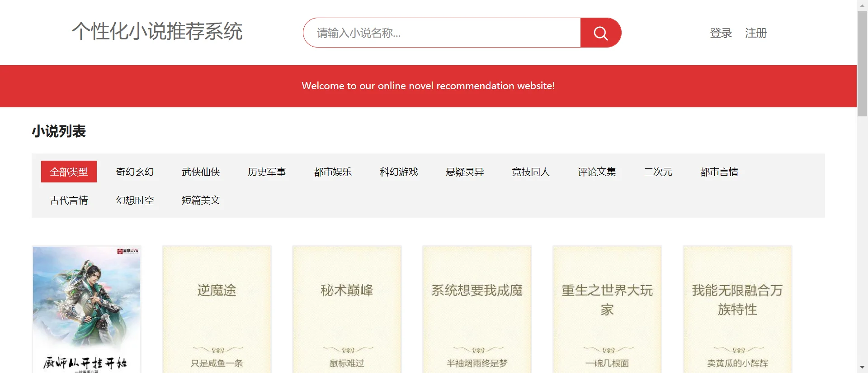Image resolution: width=868 pixels, height=373 pixels.
Task: Filter by 奇幻玄幻 category
Action: 135,172
